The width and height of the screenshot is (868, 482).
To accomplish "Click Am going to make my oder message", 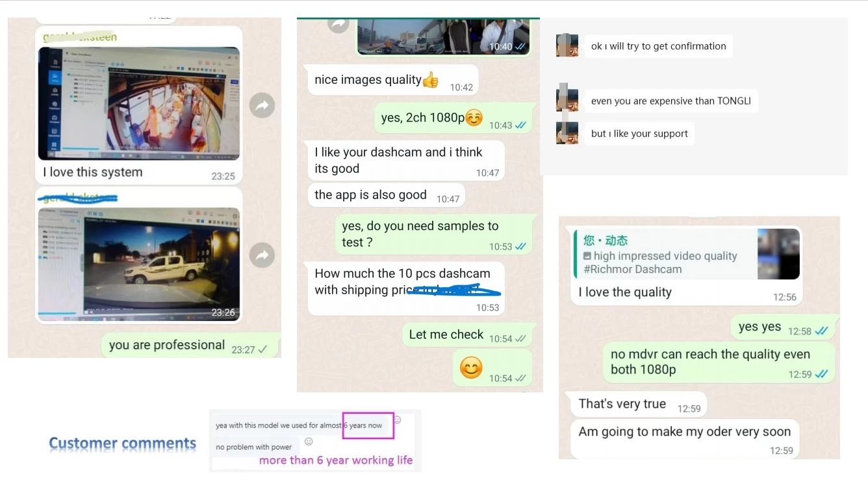I will tap(685, 439).
